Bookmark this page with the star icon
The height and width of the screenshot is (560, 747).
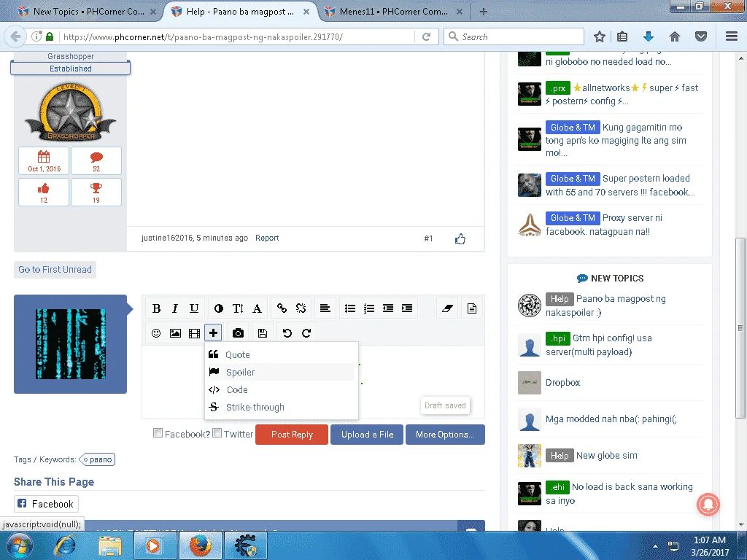pyautogui.click(x=600, y=36)
